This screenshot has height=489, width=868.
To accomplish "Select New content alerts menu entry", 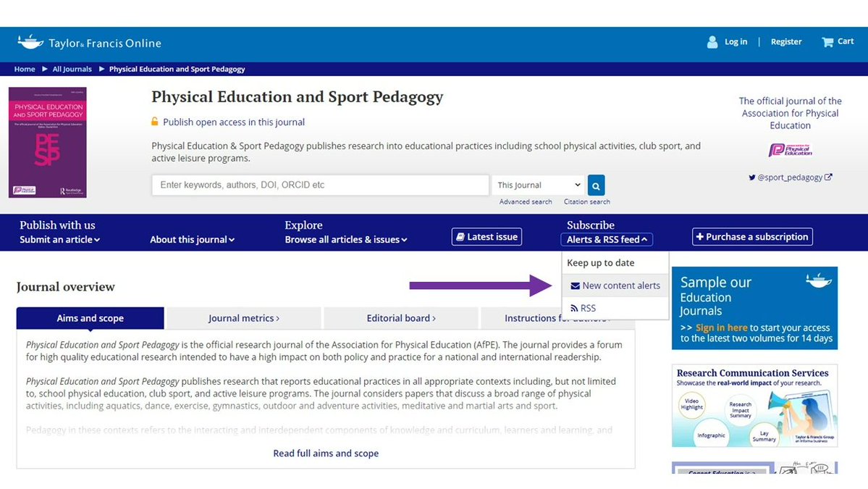I will pyautogui.click(x=615, y=285).
